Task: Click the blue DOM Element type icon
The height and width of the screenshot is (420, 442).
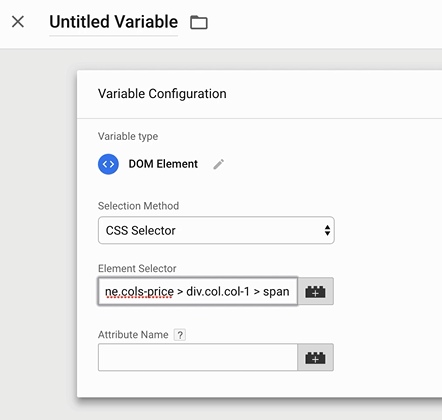Action: click(x=108, y=164)
